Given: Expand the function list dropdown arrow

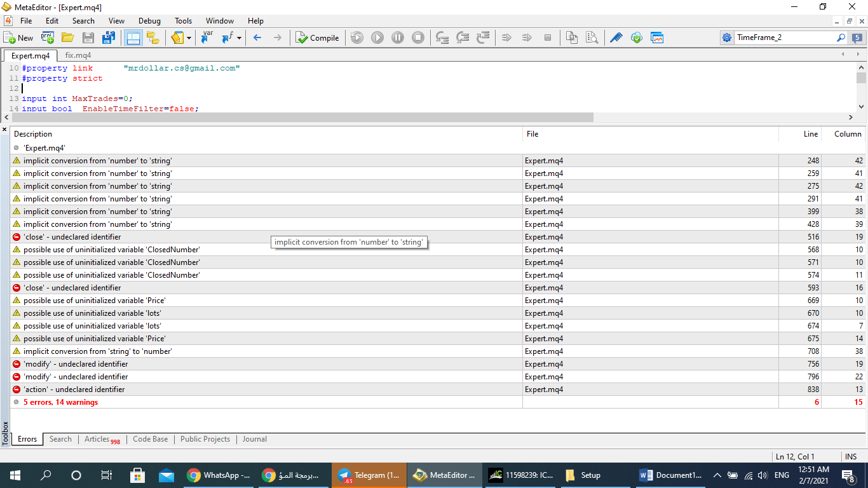Looking at the screenshot, I should pyautogui.click(x=240, y=38).
